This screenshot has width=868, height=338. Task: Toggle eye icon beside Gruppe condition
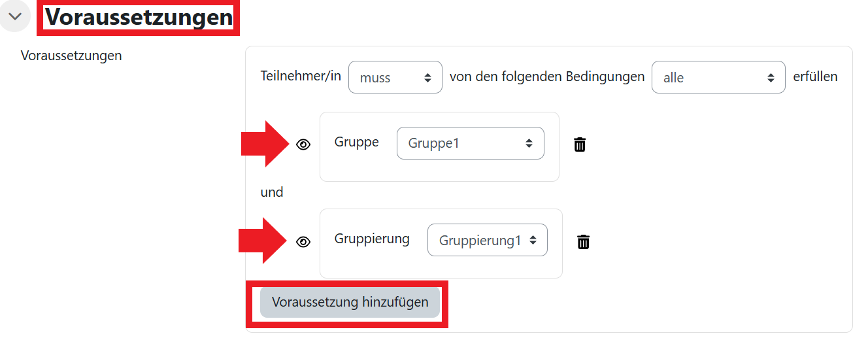coord(303,145)
